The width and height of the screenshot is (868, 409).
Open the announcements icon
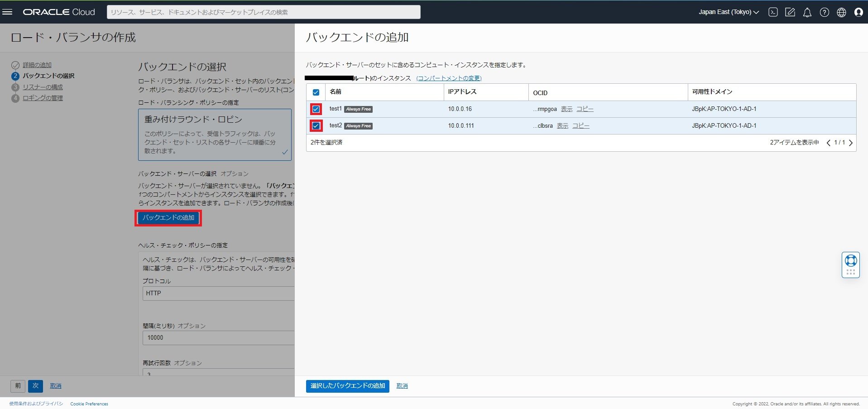tap(790, 12)
